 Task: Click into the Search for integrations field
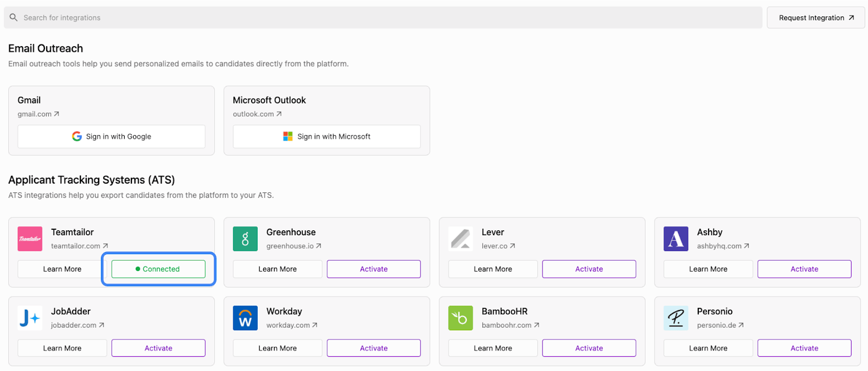[x=383, y=17]
